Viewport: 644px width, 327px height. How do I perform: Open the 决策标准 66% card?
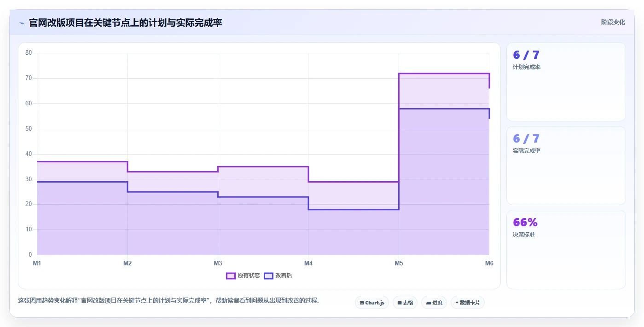coord(566,250)
